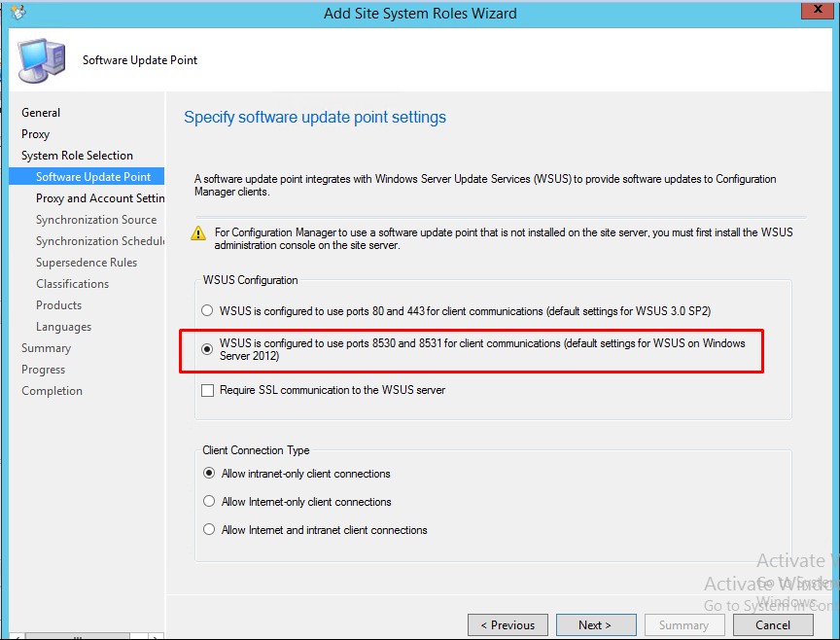The image size is (840, 640).
Task: Pick Allow Internet and intranet client connections
Action: click(209, 530)
